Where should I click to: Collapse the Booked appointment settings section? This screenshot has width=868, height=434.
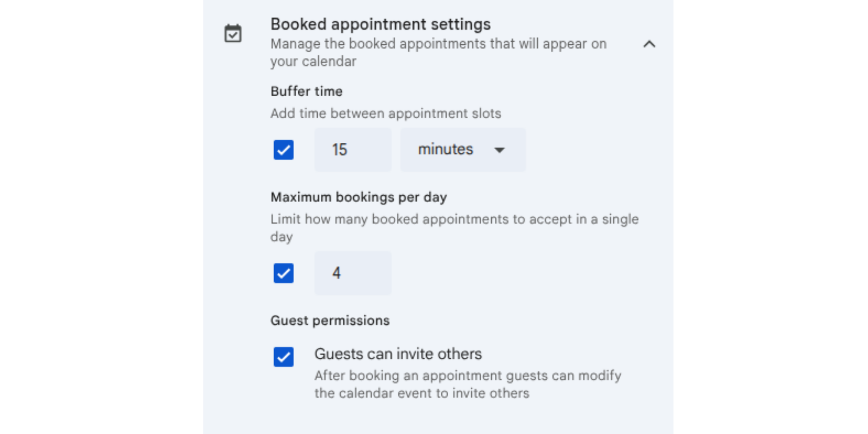649,44
